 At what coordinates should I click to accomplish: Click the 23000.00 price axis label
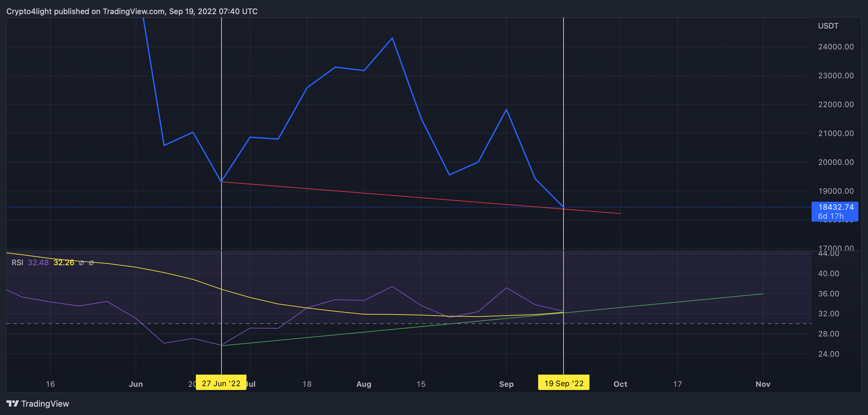(x=836, y=75)
